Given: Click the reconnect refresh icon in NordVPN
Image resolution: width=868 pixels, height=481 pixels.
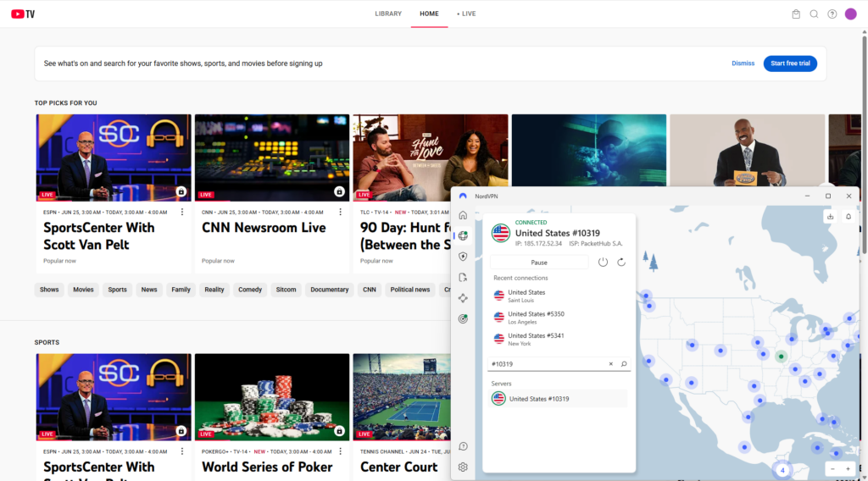Looking at the screenshot, I should (621, 262).
